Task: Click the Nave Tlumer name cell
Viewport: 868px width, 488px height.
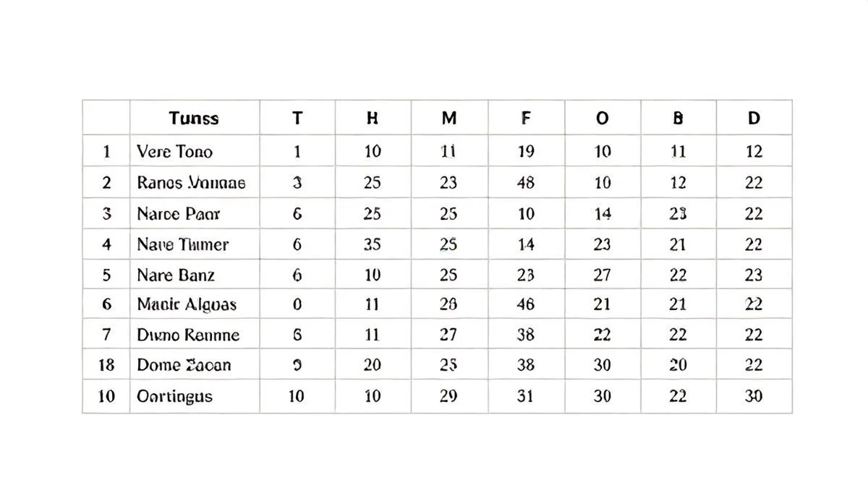Action: pyautogui.click(x=183, y=245)
